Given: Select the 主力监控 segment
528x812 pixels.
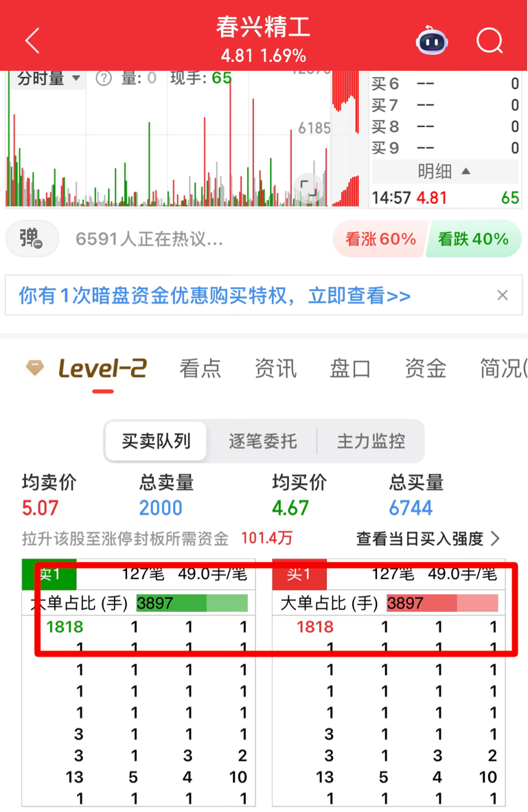Looking at the screenshot, I should [371, 441].
